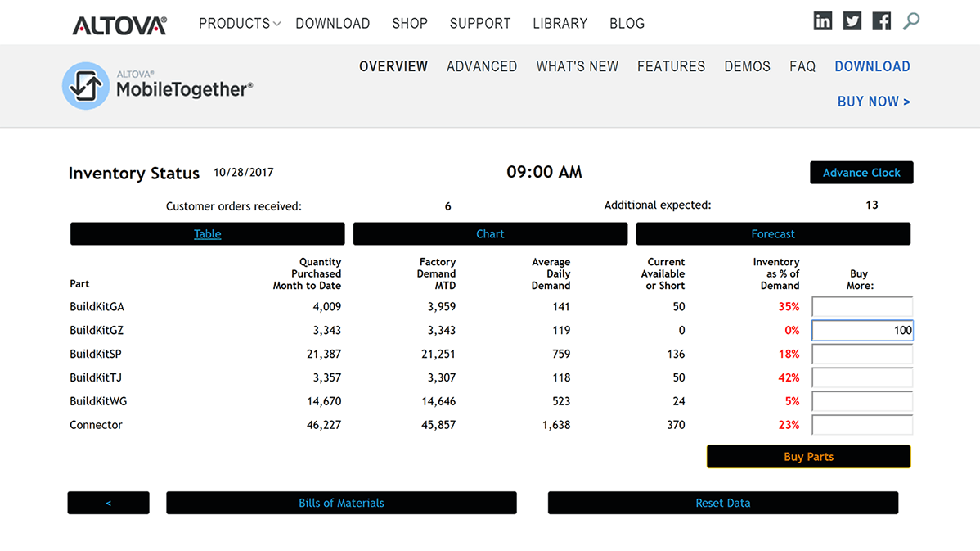Click the 23% inventory value

pos(789,425)
